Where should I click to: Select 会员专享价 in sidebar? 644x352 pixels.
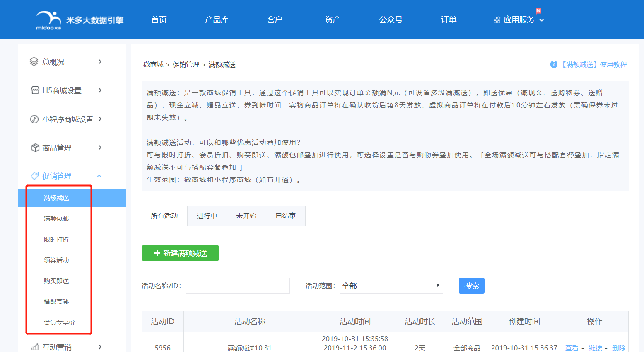point(59,322)
